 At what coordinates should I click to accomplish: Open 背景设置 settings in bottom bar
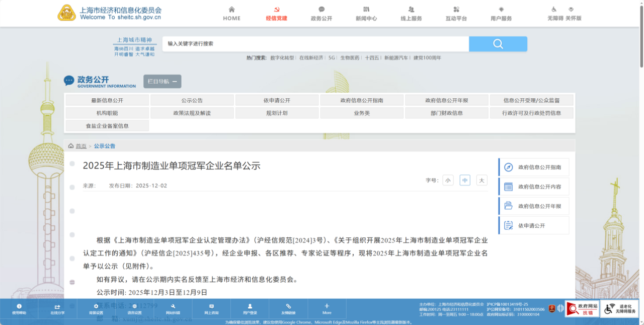[x=96, y=308]
